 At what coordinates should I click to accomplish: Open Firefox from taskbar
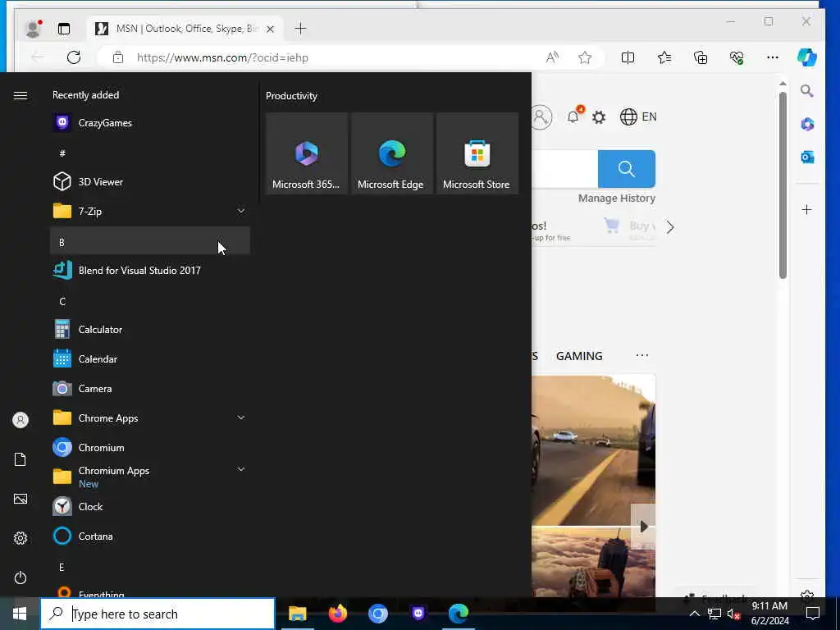click(x=337, y=614)
